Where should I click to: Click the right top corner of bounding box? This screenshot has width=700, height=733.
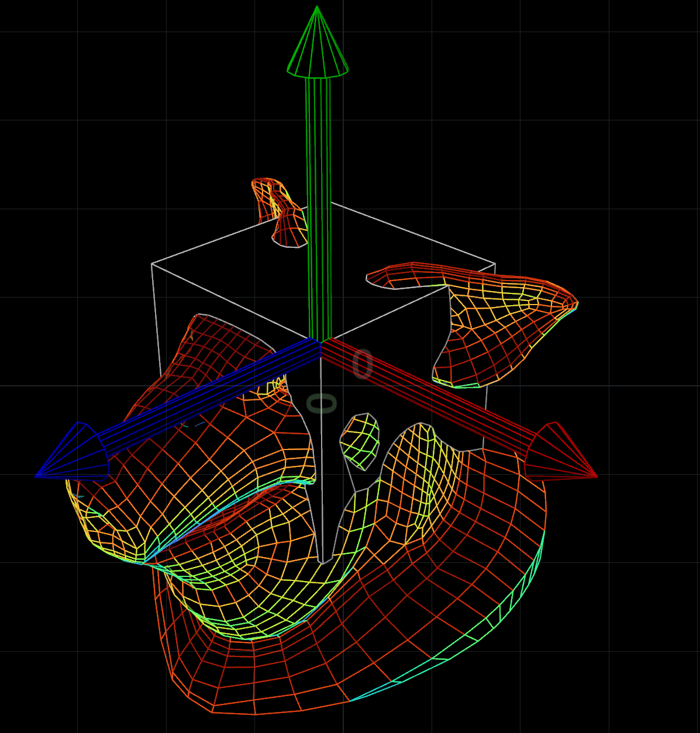pos(495,264)
